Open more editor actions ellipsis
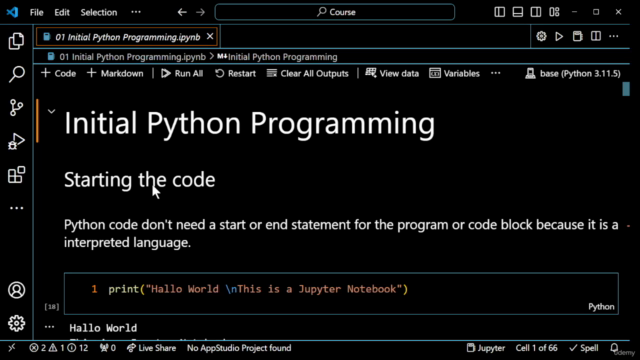Viewport: 640px width, 360px height. click(614, 37)
